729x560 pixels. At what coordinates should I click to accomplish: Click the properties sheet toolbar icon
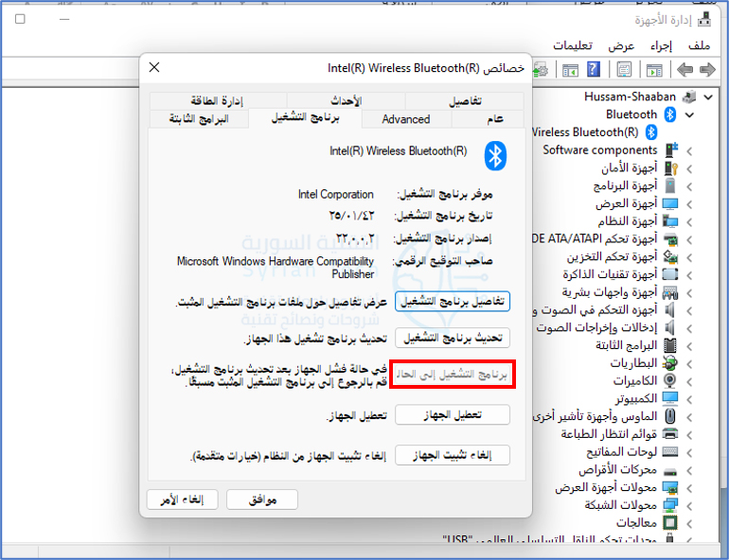point(624,70)
